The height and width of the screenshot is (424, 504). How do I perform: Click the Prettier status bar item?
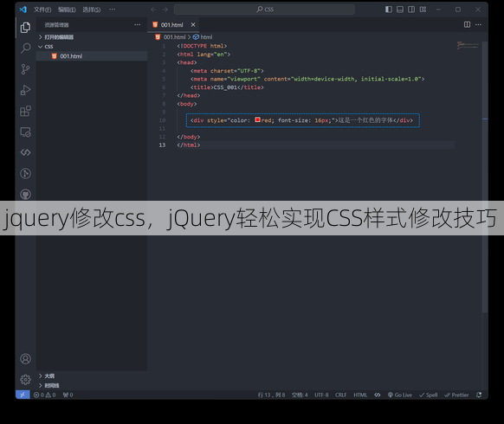click(x=456, y=395)
